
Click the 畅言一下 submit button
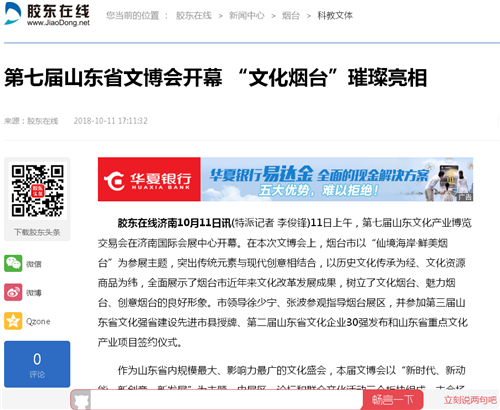[393, 400]
